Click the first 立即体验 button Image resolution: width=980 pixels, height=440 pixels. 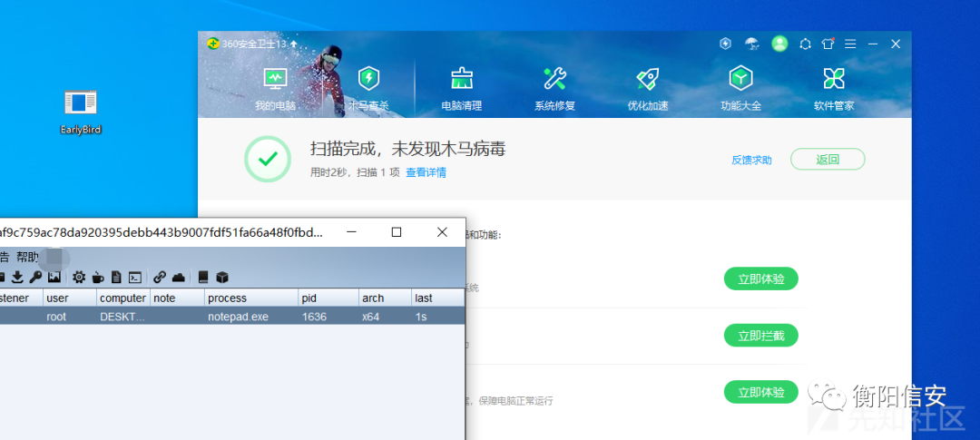760,279
